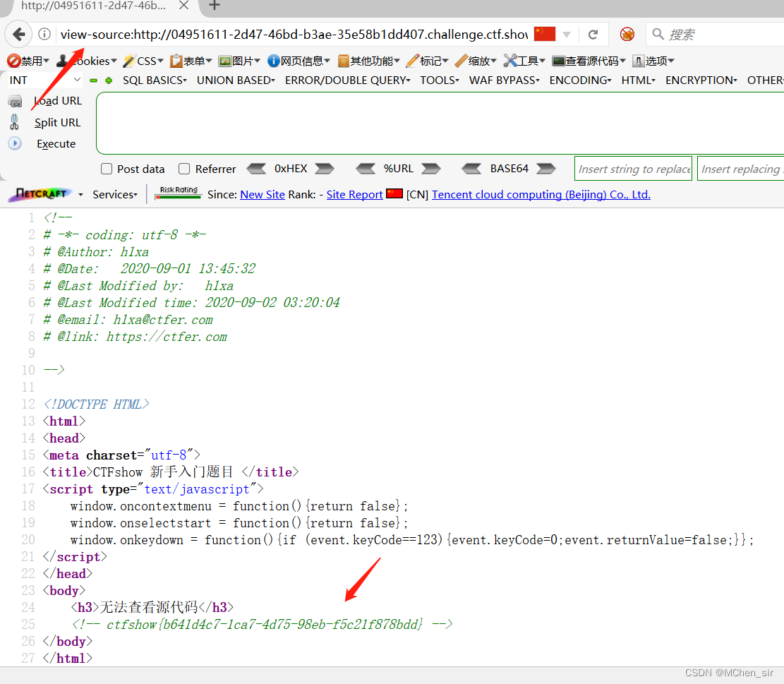This screenshot has height=684, width=784.
Task: Open the WAF BYPASS menu
Action: pyautogui.click(x=504, y=80)
